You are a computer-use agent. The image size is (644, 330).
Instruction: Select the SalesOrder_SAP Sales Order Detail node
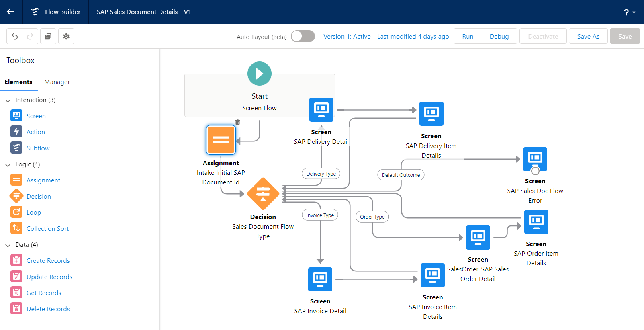(x=478, y=238)
